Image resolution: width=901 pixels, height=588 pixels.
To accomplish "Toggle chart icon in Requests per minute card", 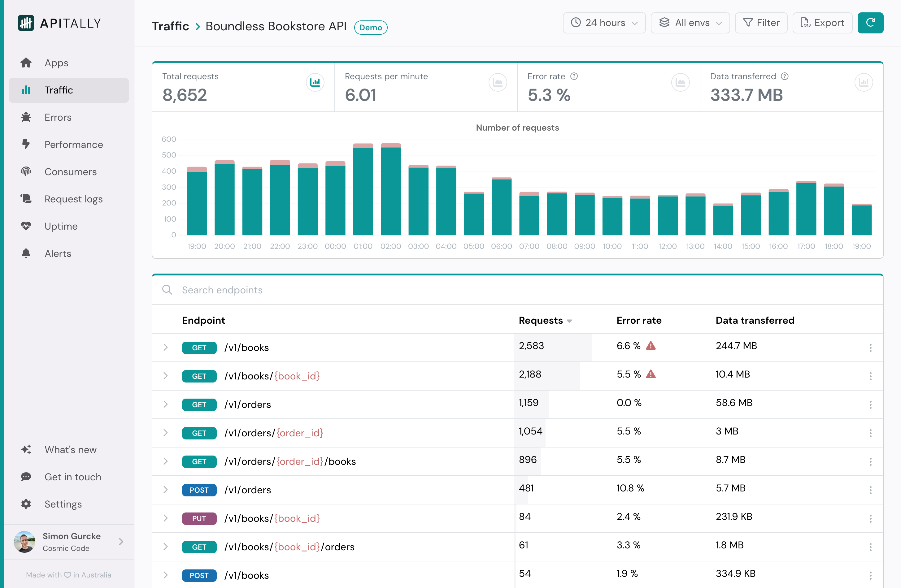I will tap(498, 82).
